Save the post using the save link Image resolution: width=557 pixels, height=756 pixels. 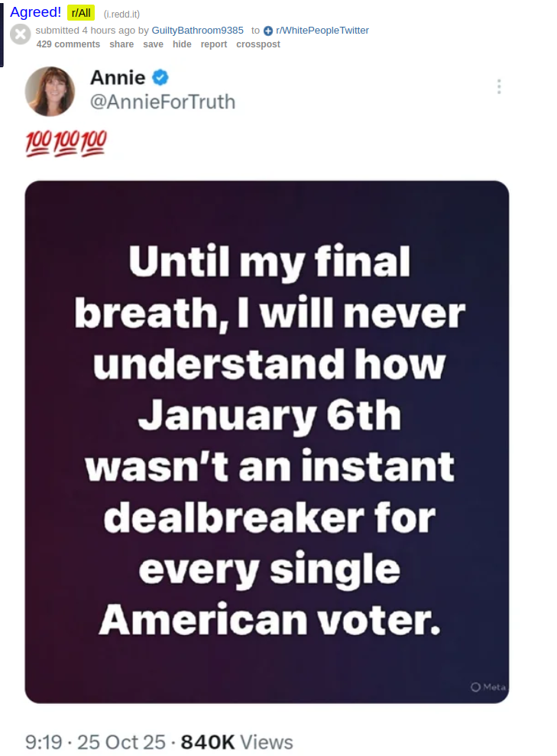[x=154, y=44]
